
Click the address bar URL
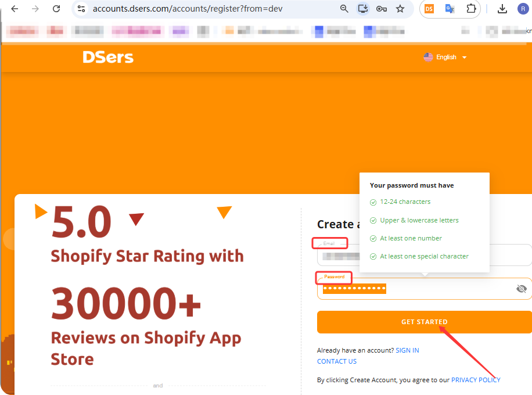pos(187,9)
